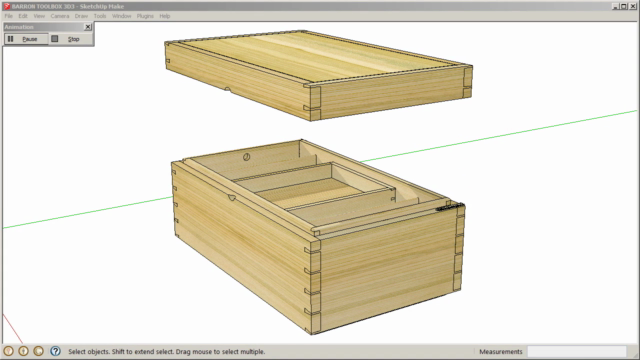Click the Measurements label
The width and height of the screenshot is (640, 360).
(x=501, y=351)
